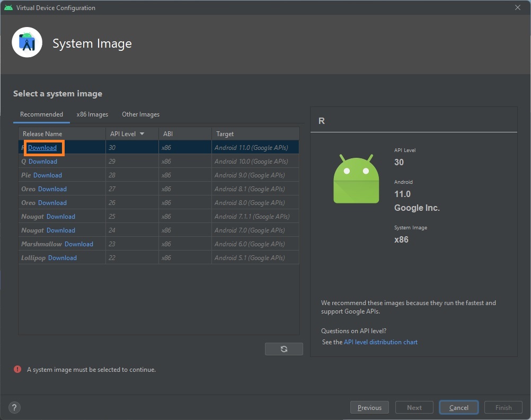Download Oreo API 26 image
Viewport: 531px width, 420px height.
52,203
